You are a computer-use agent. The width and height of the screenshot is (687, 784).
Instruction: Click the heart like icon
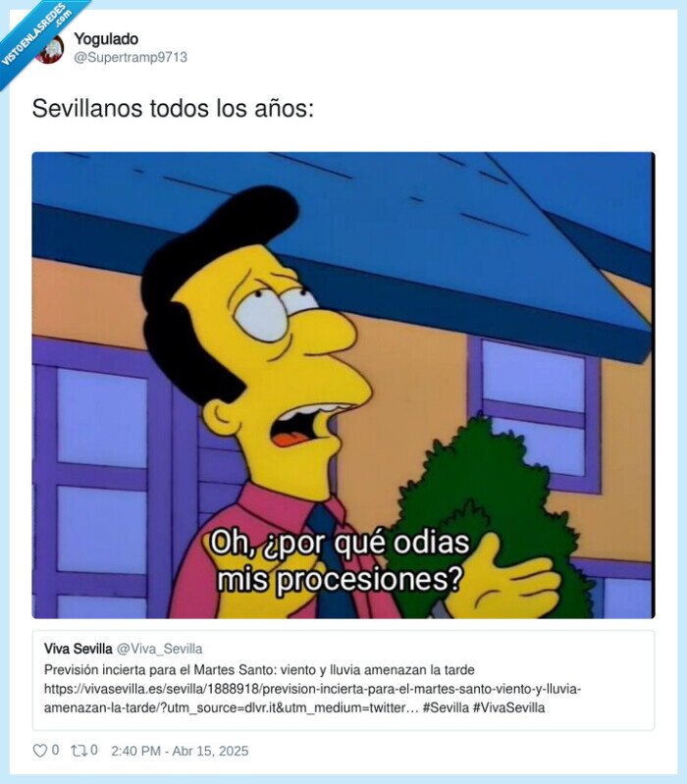(x=39, y=751)
